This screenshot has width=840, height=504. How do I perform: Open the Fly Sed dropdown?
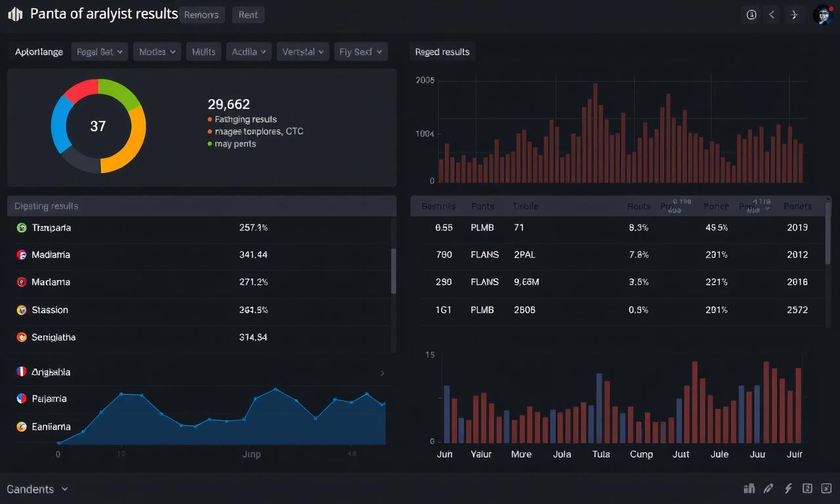[x=361, y=52]
